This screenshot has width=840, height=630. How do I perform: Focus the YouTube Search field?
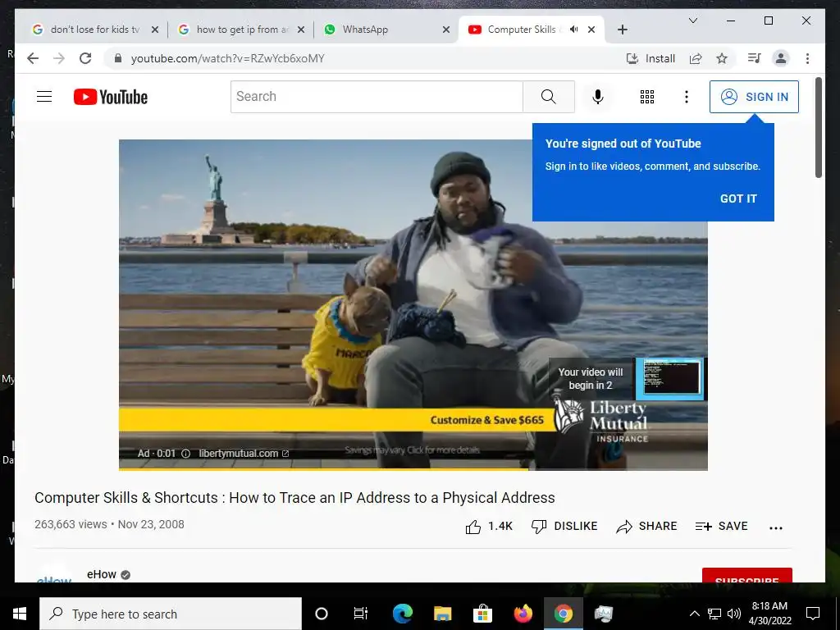click(x=377, y=97)
